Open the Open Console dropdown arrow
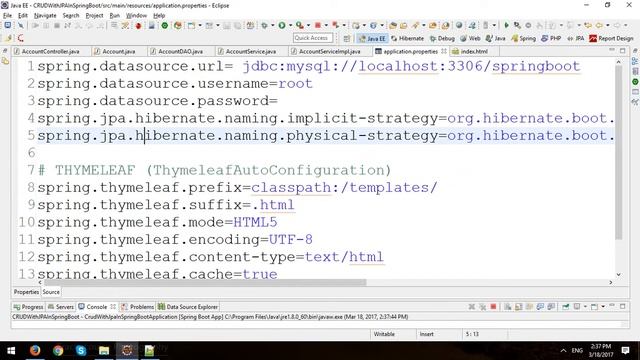This screenshot has height=360, width=640. click(603, 307)
